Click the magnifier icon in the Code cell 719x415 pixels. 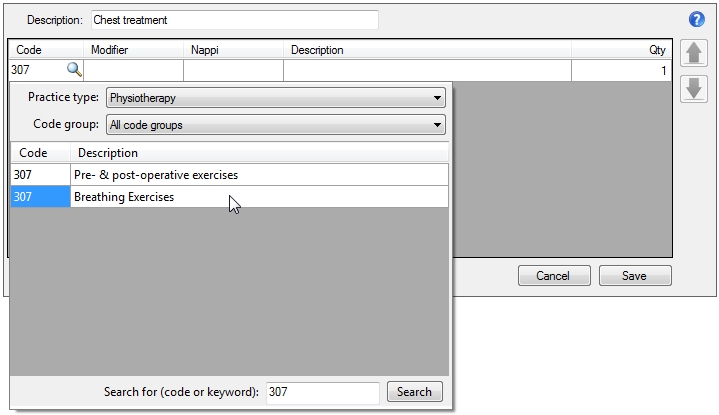(x=73, y=70)
